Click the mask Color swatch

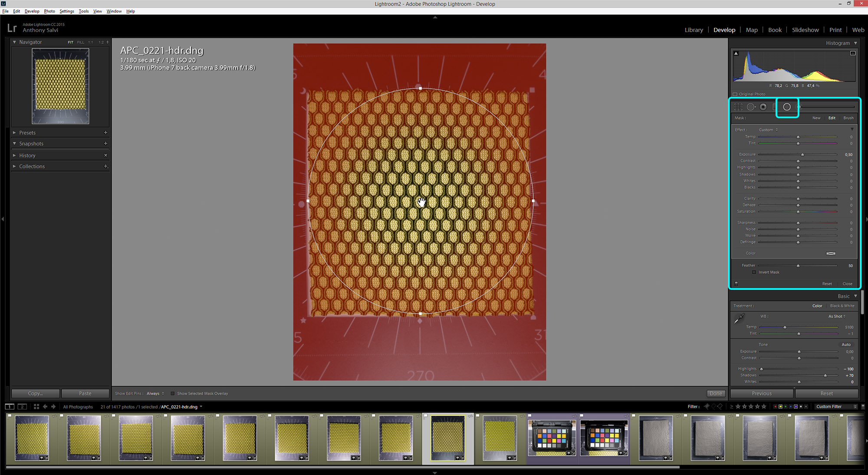831,253
